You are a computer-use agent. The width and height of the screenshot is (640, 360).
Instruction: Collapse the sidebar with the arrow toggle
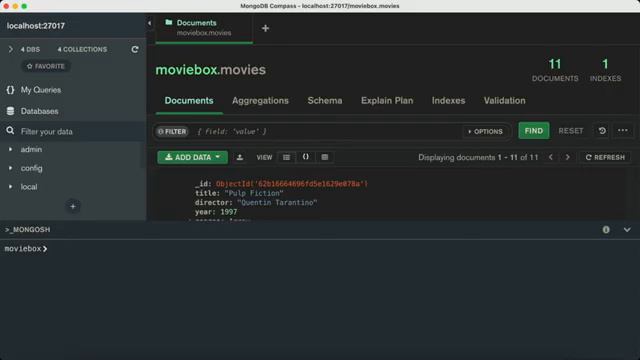[149, 23]
